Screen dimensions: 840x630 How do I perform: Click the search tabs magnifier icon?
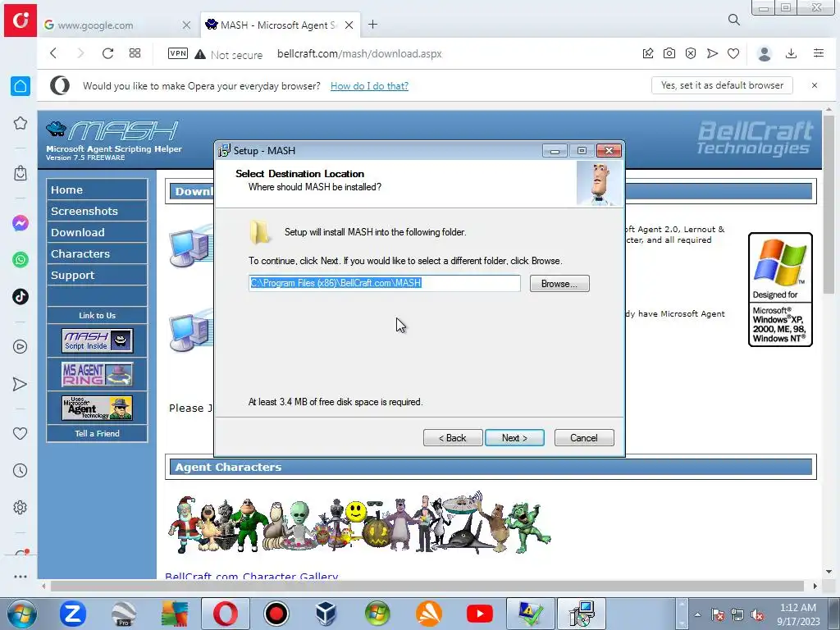tap(734, 20)
